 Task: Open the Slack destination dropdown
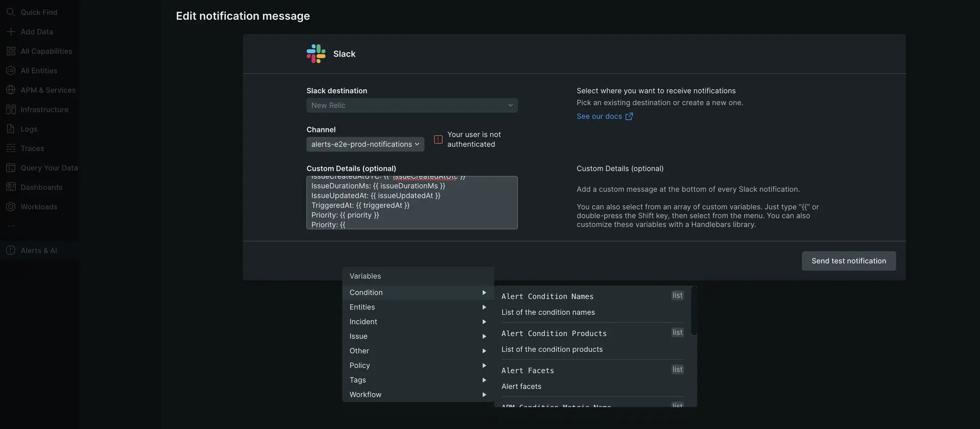(411, 106)
